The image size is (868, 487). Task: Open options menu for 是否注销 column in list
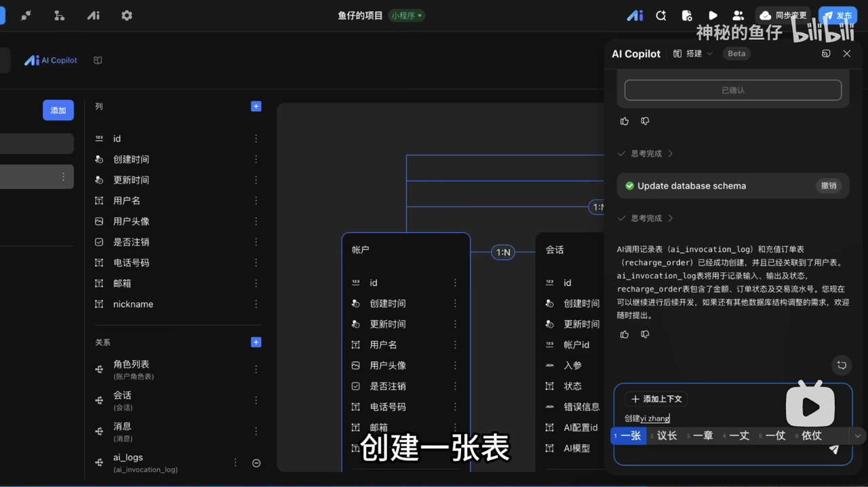(x=256, y=242)
